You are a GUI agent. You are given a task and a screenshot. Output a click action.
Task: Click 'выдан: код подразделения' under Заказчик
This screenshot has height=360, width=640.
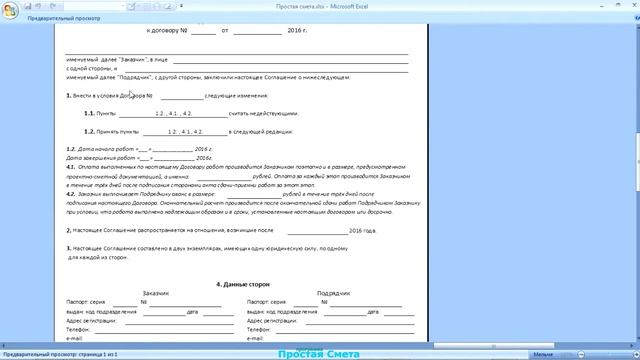[x=101, y=312]
